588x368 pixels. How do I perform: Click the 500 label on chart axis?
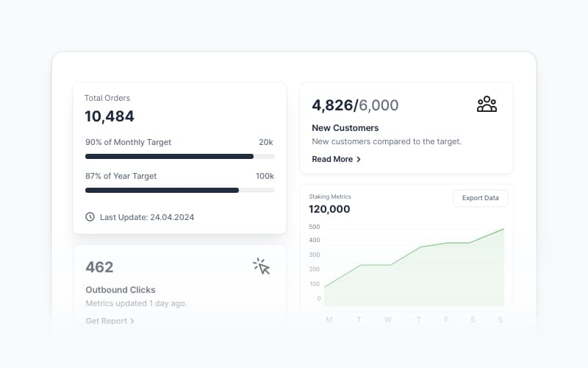pos(315,227)
